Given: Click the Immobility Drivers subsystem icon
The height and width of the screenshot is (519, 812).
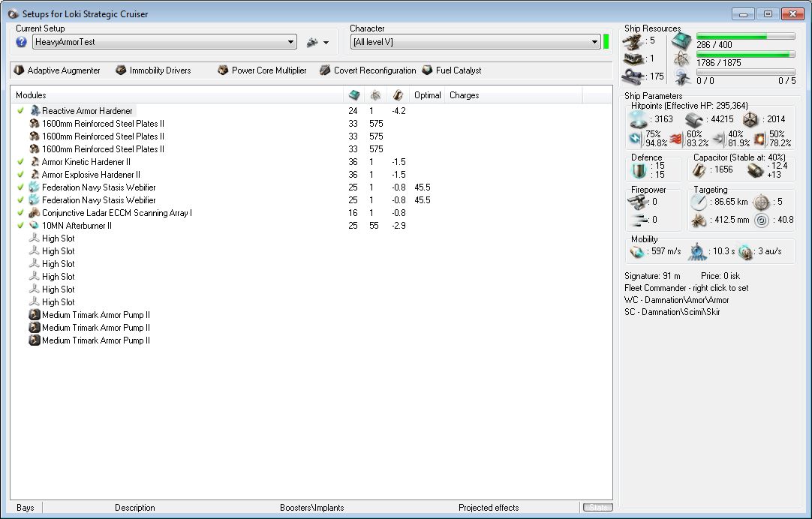Looking at the screenshot, I should (121, 70).
